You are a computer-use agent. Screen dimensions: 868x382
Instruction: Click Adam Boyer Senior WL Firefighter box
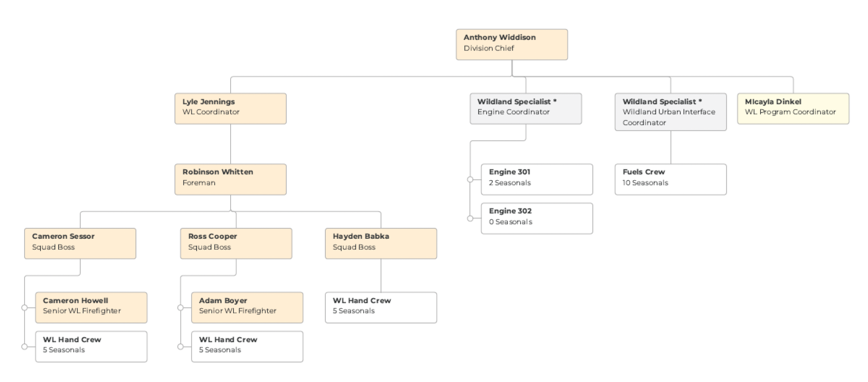coord(247,307)
